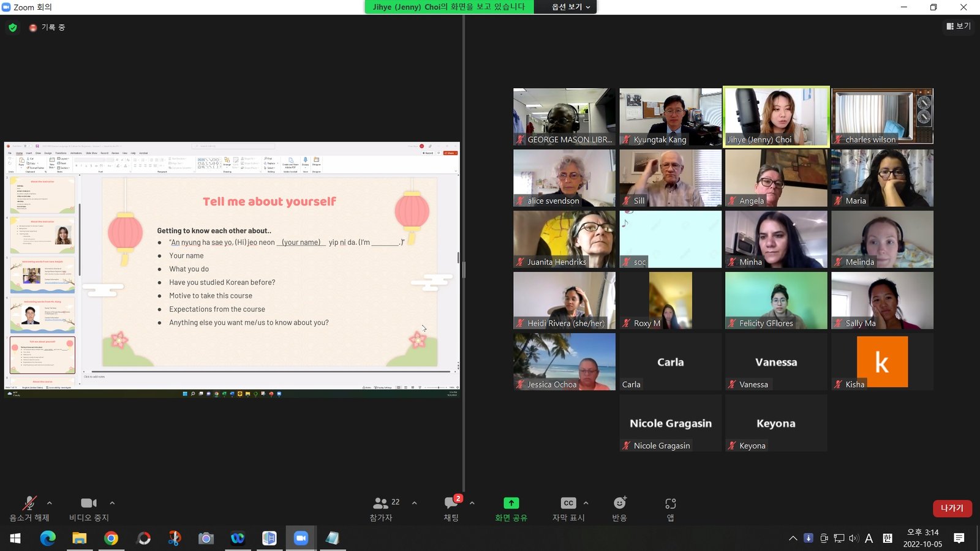
Task: Open the view options dropdown at top
Action: pos(571,7)
